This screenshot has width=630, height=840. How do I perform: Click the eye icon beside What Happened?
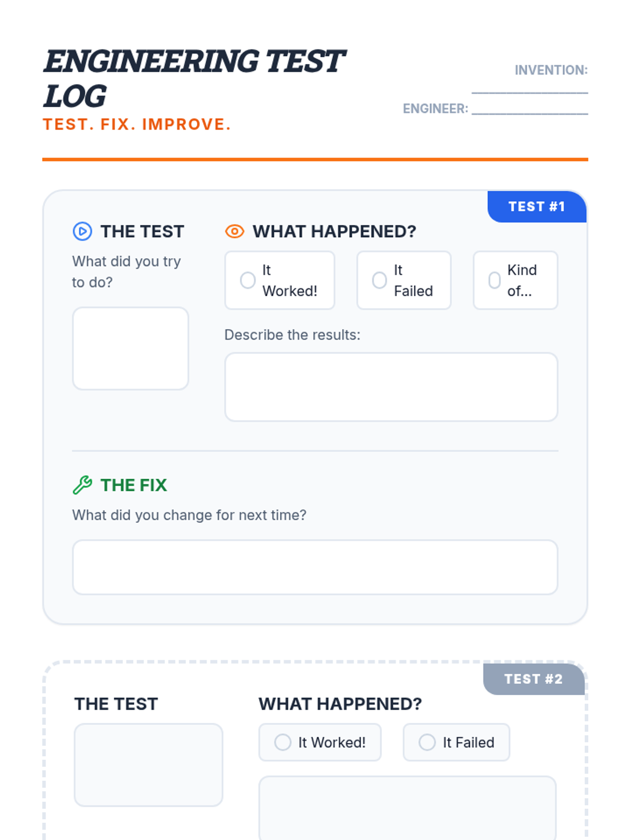[x=235, y=232]
